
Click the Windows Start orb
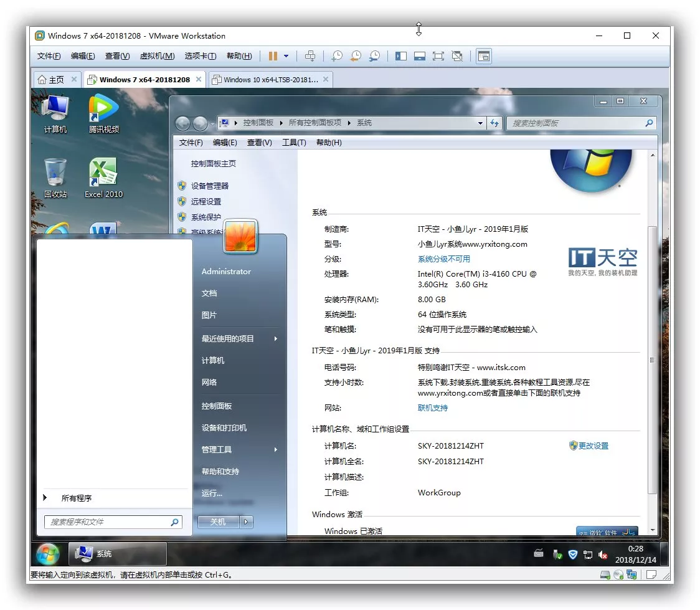(x=48, y=554)
